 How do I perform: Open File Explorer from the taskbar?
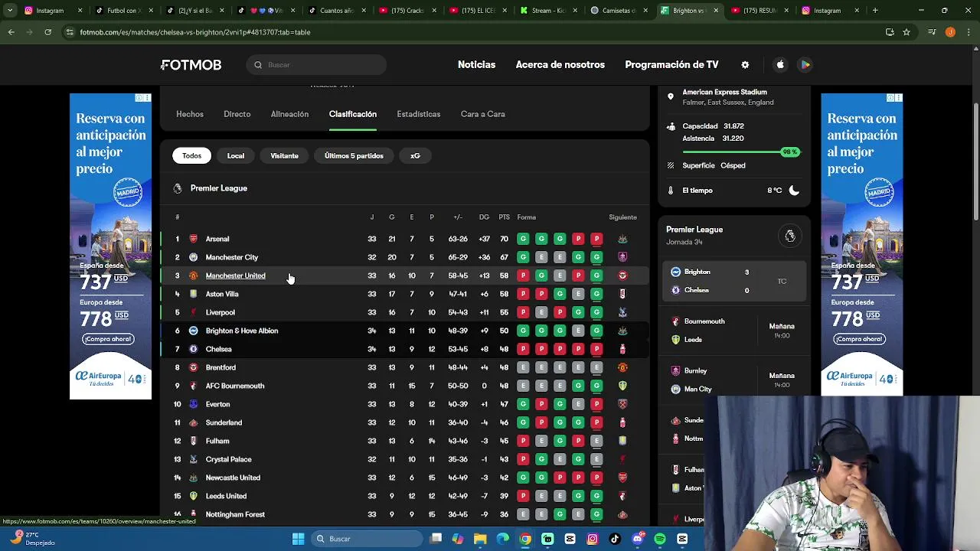[480, 539]
